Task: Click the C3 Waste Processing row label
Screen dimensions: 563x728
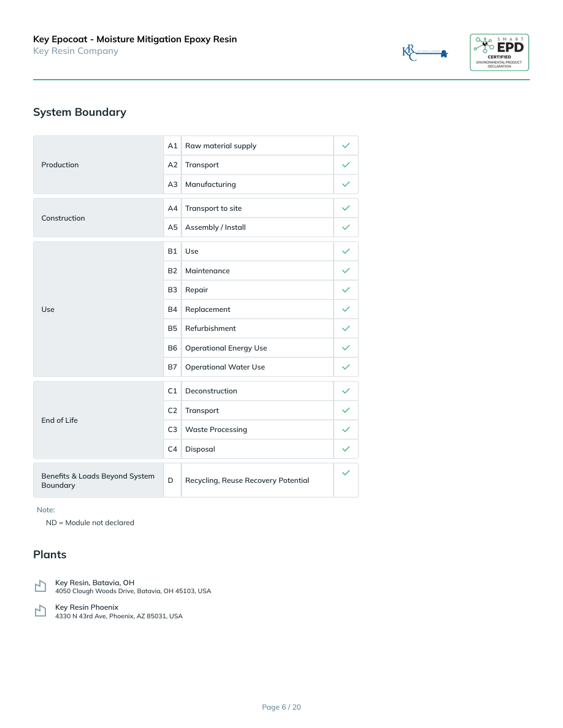Action: [216, 430]
